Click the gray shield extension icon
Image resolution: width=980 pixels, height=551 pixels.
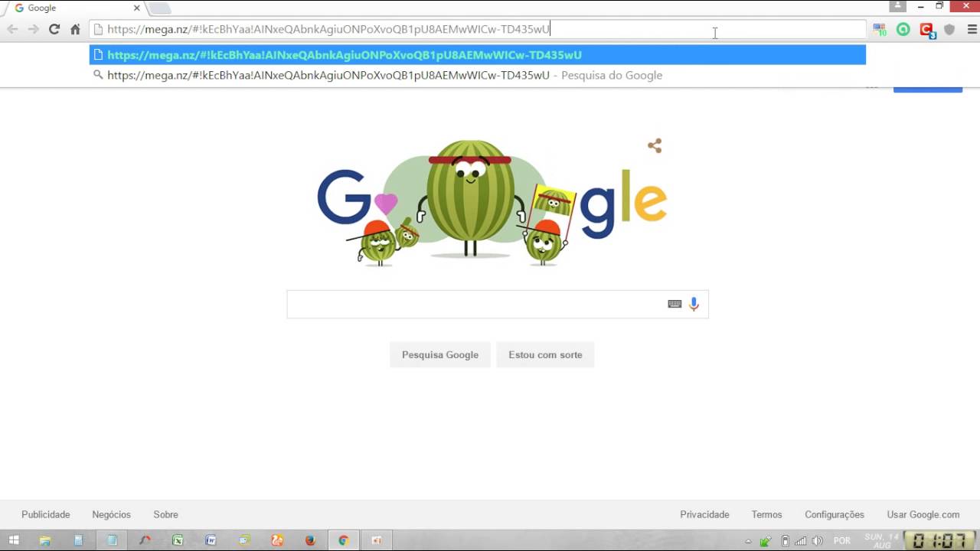pos(949,30)
